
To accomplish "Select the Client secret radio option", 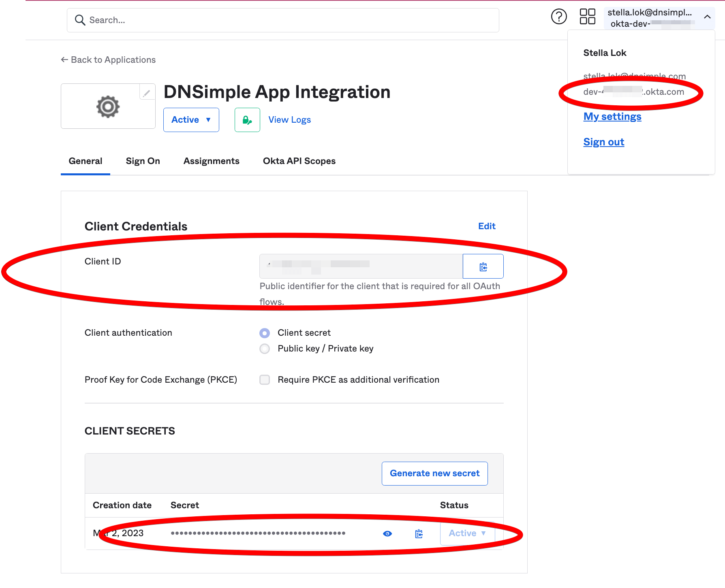I will (265, 333).
